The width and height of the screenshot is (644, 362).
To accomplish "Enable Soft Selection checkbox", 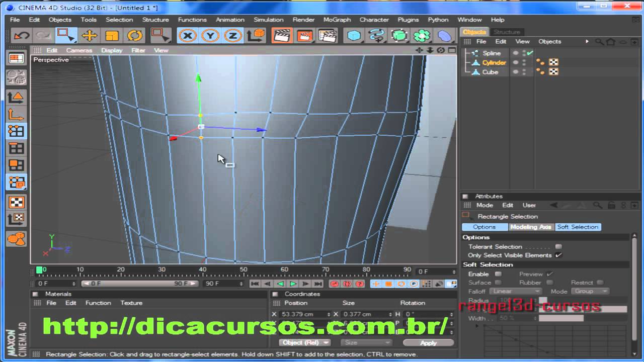I will point(498,274).
